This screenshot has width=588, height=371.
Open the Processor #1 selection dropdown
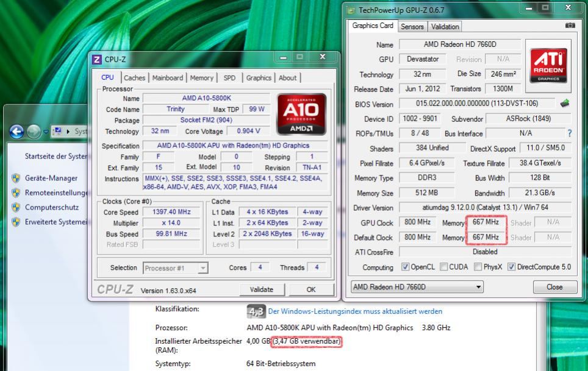pos(176,268)
